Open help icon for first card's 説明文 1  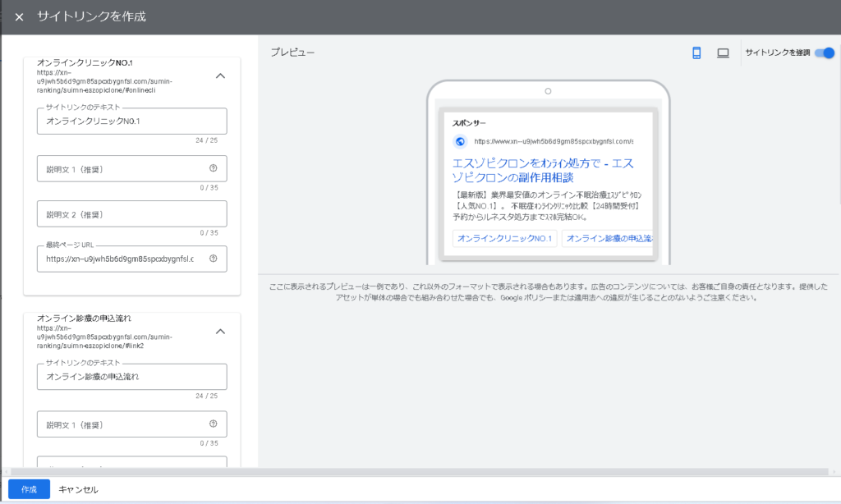point(214,168)
